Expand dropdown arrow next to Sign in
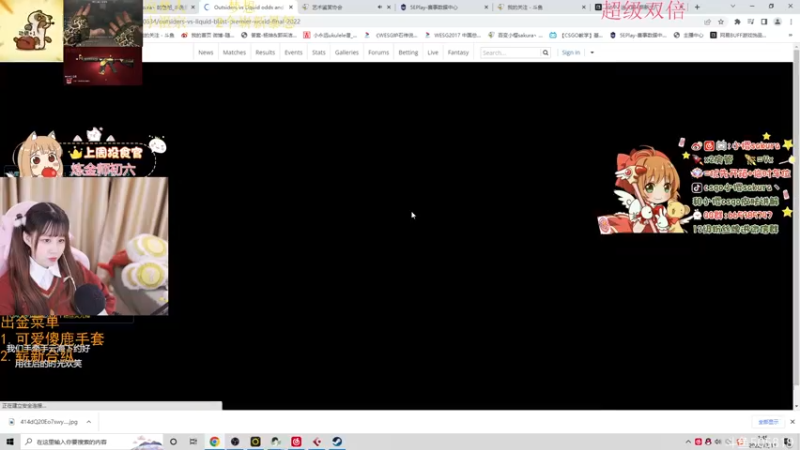Viewport: 800px width, 450px height. click(592, 53)
